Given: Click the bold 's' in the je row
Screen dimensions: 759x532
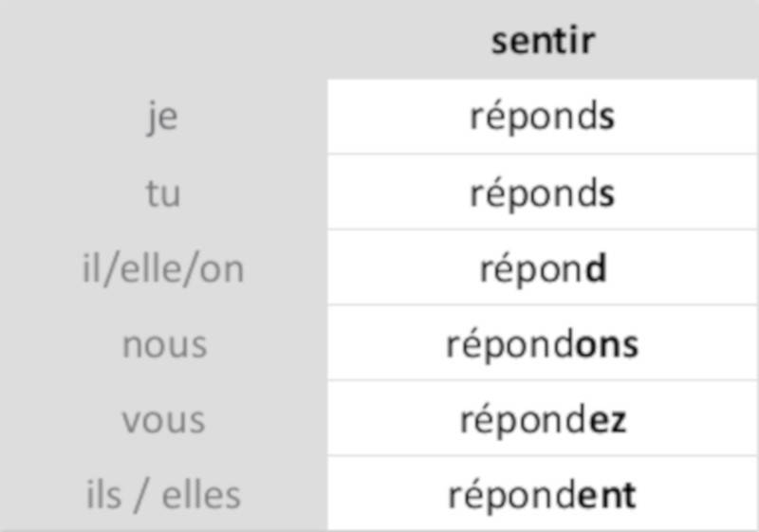Looking at the screenshot, I should coord(607,119).
